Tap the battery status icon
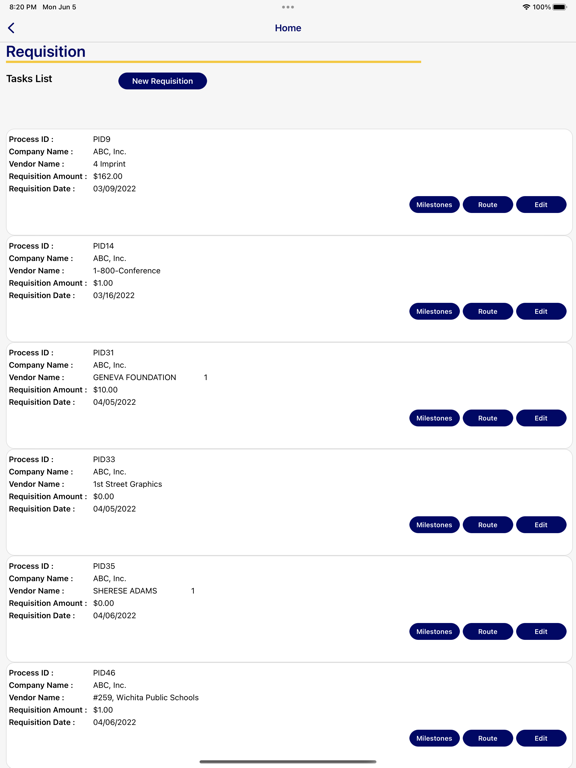 point(560,7)
